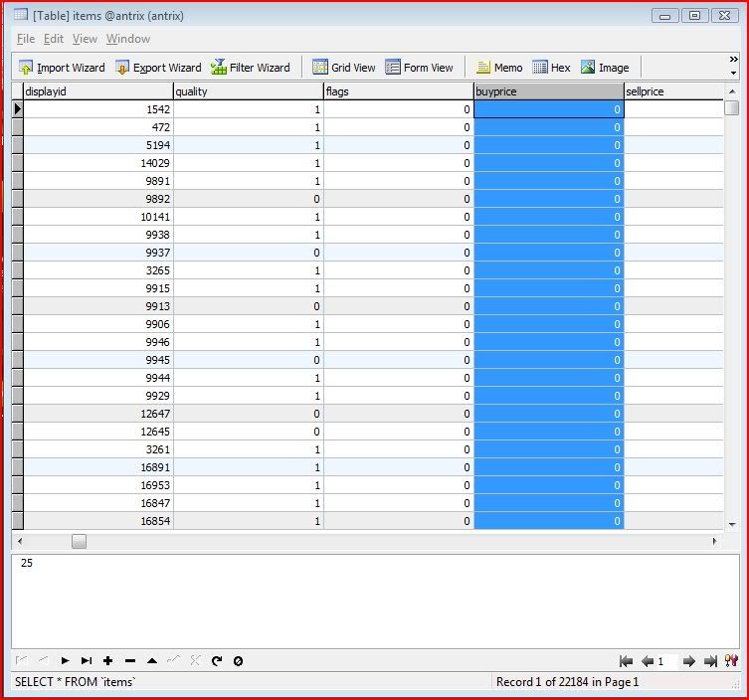Select displayid cell 14029
This screenshot has height=700, width=749.
click(x=98, y=163)
